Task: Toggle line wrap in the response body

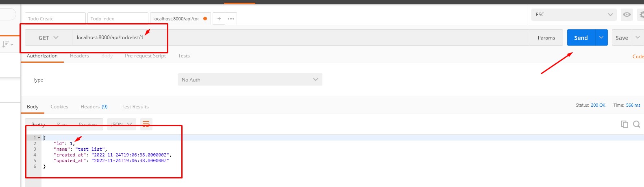Action: coord(146,124)
